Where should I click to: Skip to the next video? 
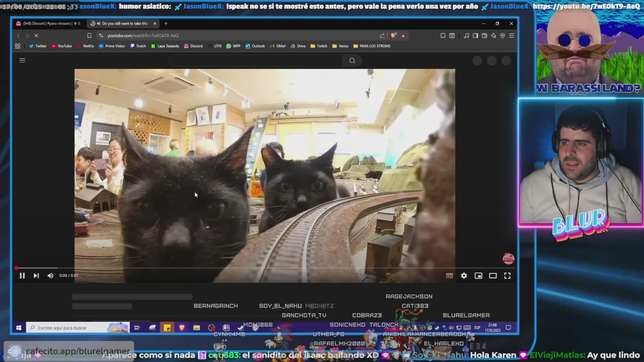[36, 276]
